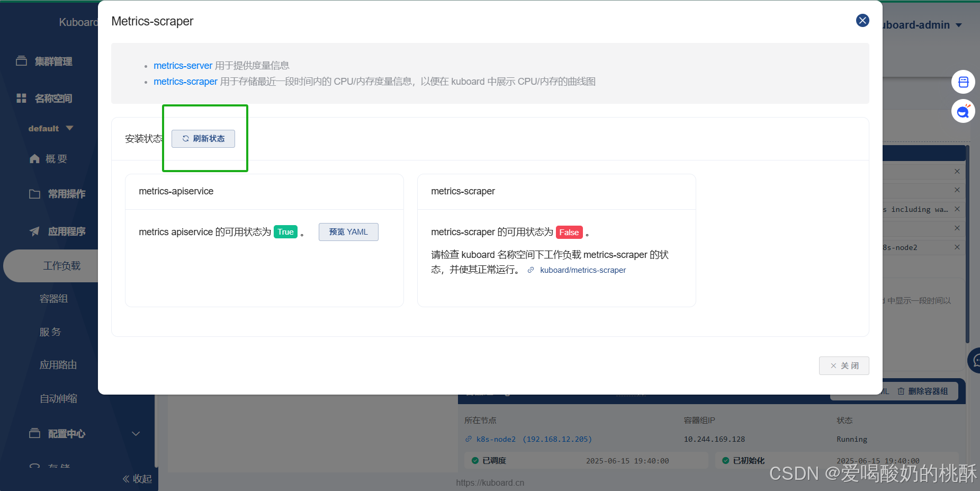Click the container IP 10.244.169.128

pyautogui.click(x=714, y=439)
